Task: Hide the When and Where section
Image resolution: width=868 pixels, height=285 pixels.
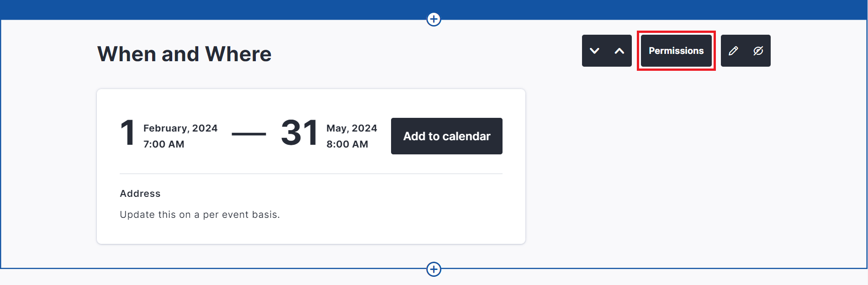Action: click(x=758, y=51)
